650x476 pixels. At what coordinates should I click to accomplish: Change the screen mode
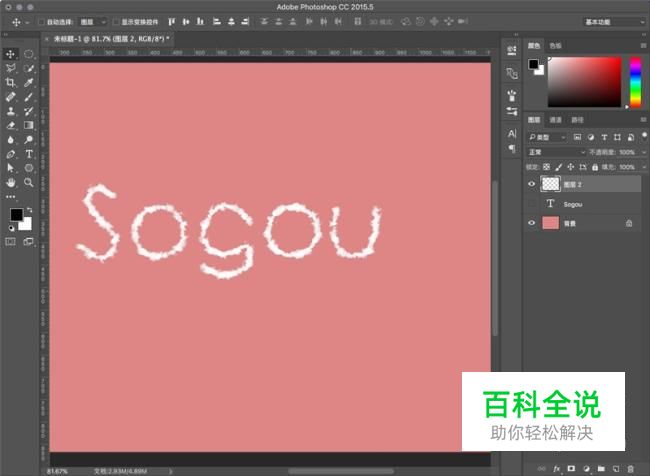29,242
